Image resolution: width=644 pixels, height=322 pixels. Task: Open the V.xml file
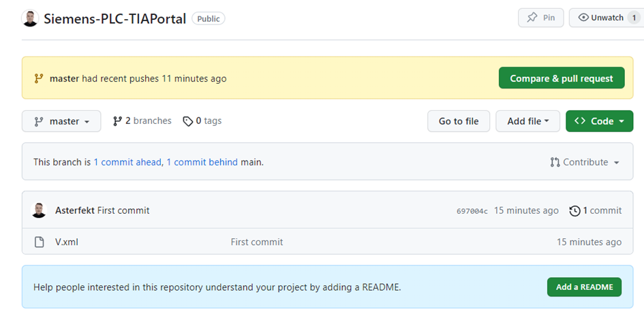tap(67, 242)
